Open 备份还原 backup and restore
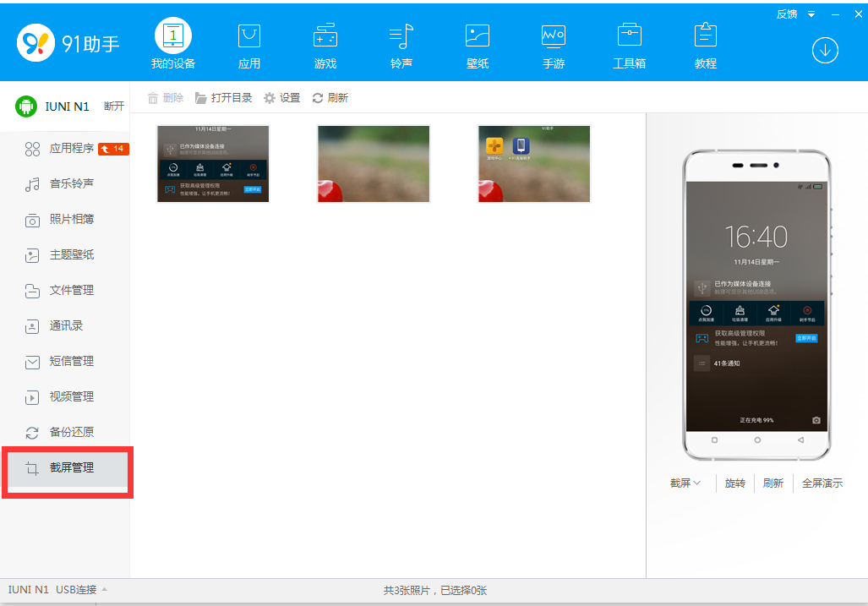The width and height of the screenshot is (868, 606). pyautogui.click(x=65, y=432)
